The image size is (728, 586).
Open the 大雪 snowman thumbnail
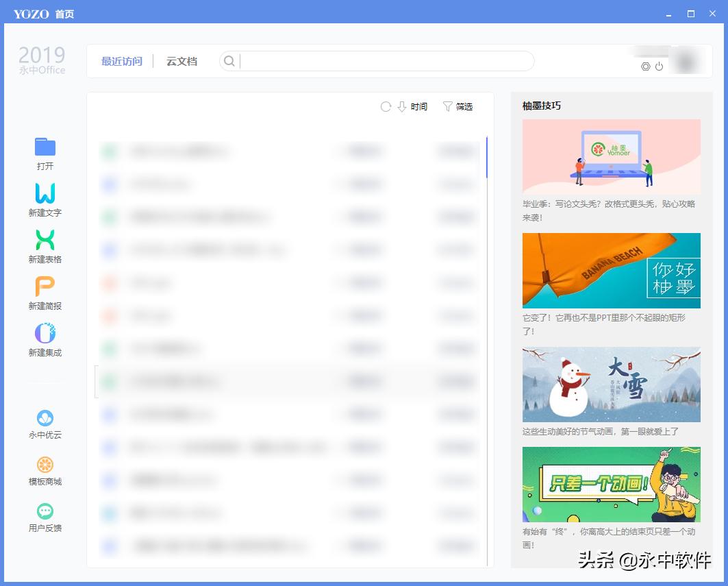click(x=611, y=384)
